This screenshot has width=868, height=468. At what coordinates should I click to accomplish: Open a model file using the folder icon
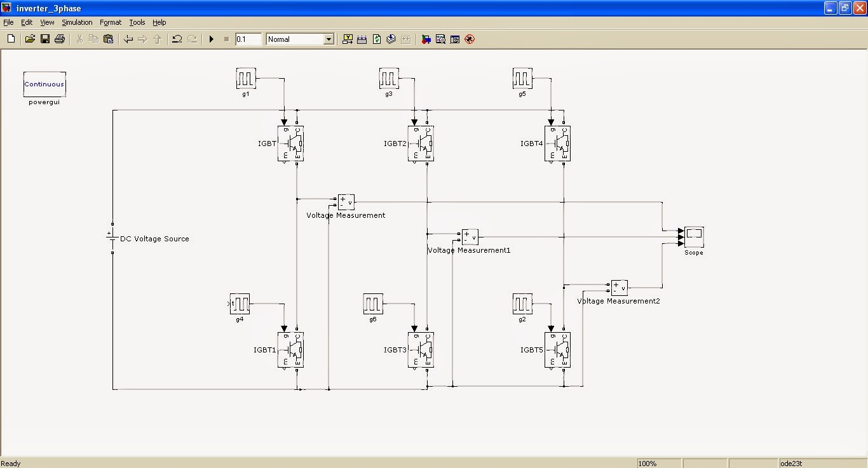(30, 39)
